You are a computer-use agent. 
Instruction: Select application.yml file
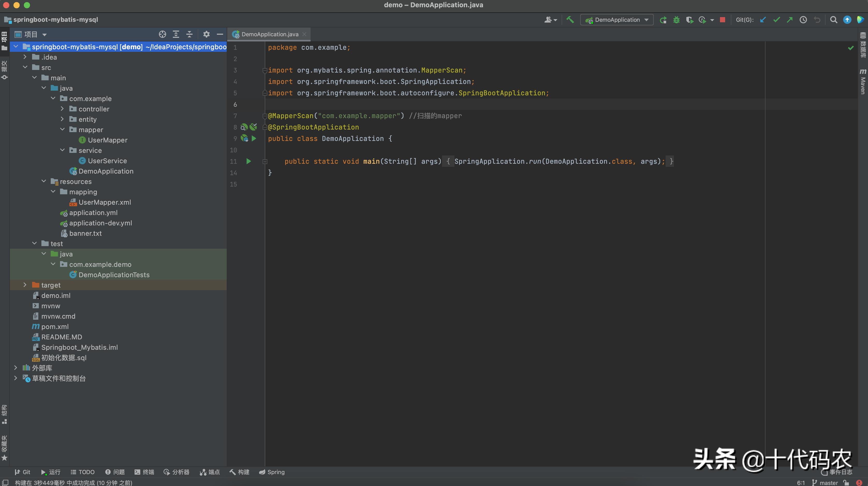tap(93, 212)
